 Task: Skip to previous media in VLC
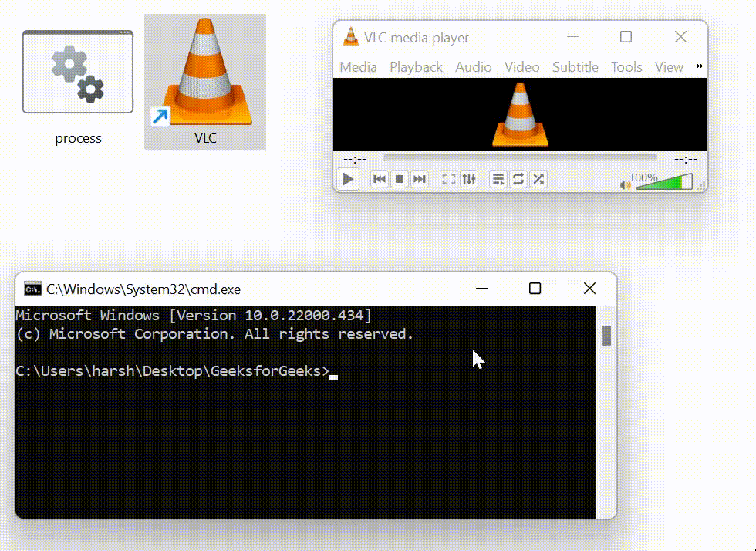(380, 180)
